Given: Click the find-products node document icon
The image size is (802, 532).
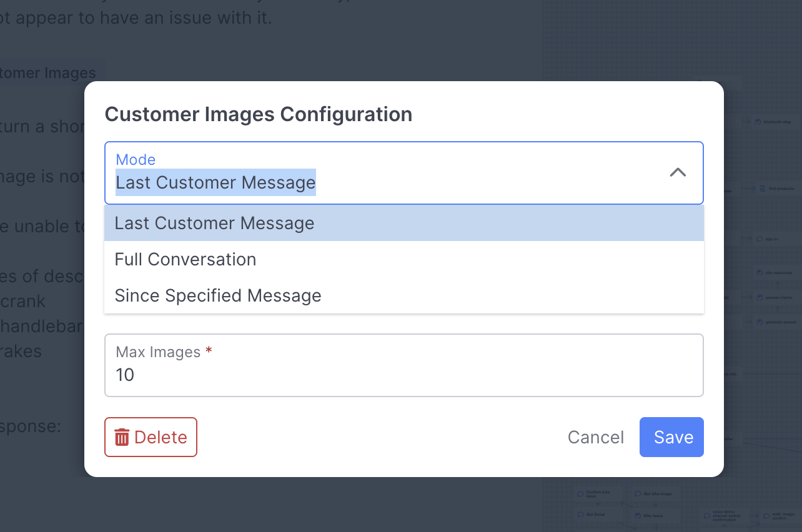Looking at the screenshot, I should (x=763, y=188).
